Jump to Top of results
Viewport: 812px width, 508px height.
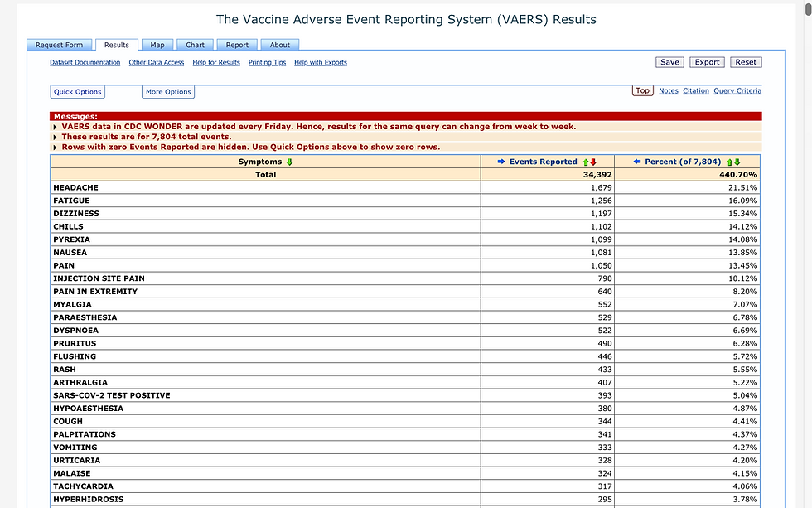643,90
